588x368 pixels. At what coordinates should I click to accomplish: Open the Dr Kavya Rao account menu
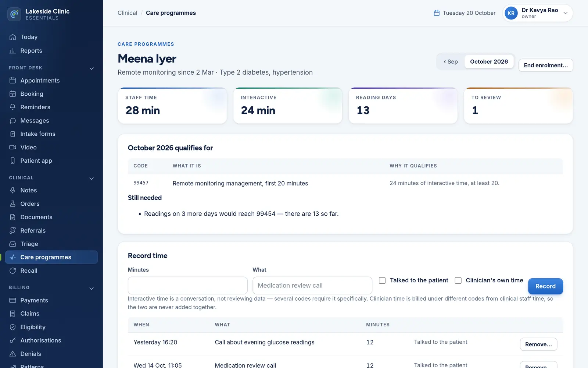pyautogui.click(x=538, y=13)
